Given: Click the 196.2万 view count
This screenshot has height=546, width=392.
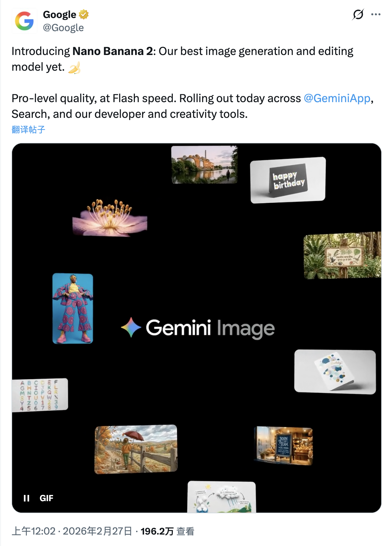Looking at the screenshot, I should pos(157,531).
